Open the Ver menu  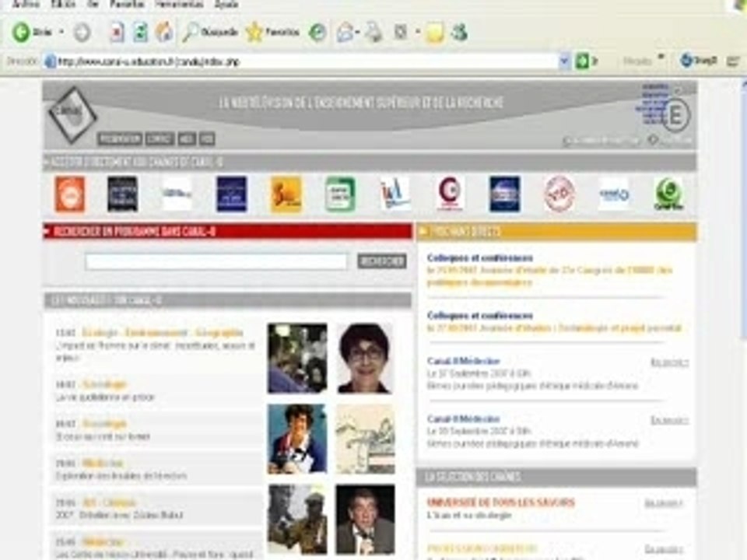93,4
